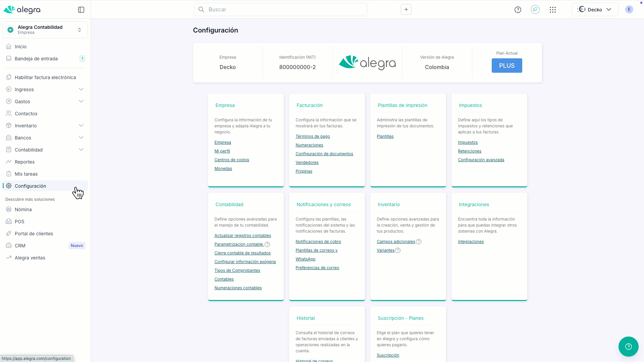This screenshot has height=362, width=644.
Task: Open the Reportes sidebar icon
Action: pos(8,162)
